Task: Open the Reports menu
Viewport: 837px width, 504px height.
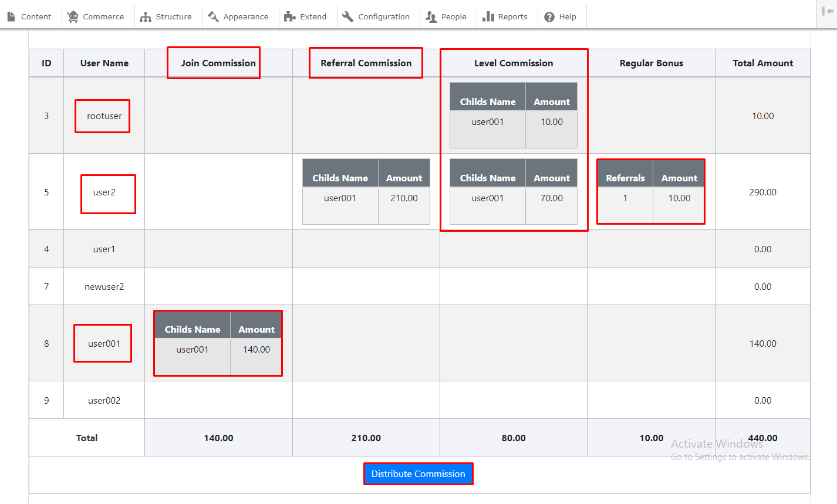Action: (512, 16)
